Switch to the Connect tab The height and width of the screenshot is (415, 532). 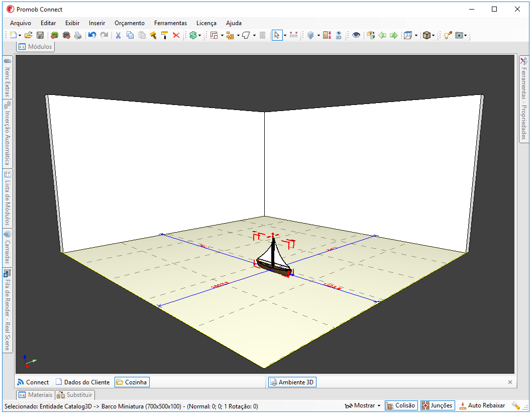[33, 382]
